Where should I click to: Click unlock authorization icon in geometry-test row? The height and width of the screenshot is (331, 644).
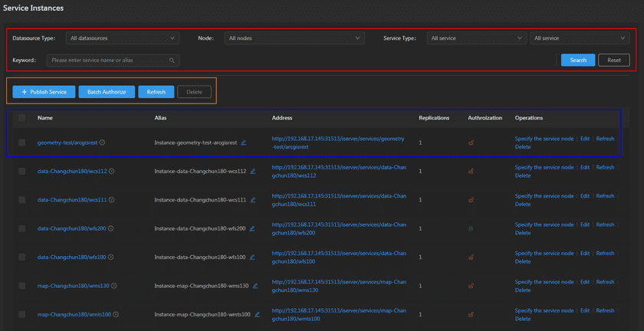click(x=471, y=143)
